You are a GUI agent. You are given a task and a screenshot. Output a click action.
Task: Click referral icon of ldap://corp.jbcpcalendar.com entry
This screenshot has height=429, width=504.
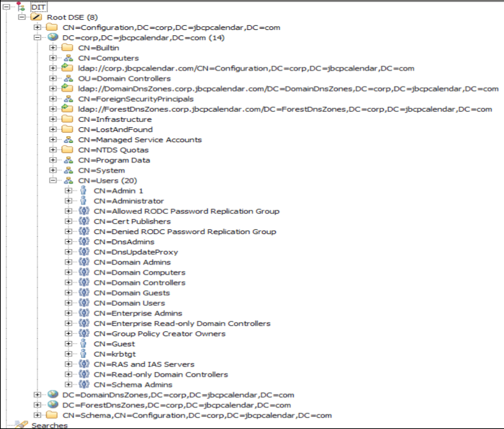click(x=67, y=68)
